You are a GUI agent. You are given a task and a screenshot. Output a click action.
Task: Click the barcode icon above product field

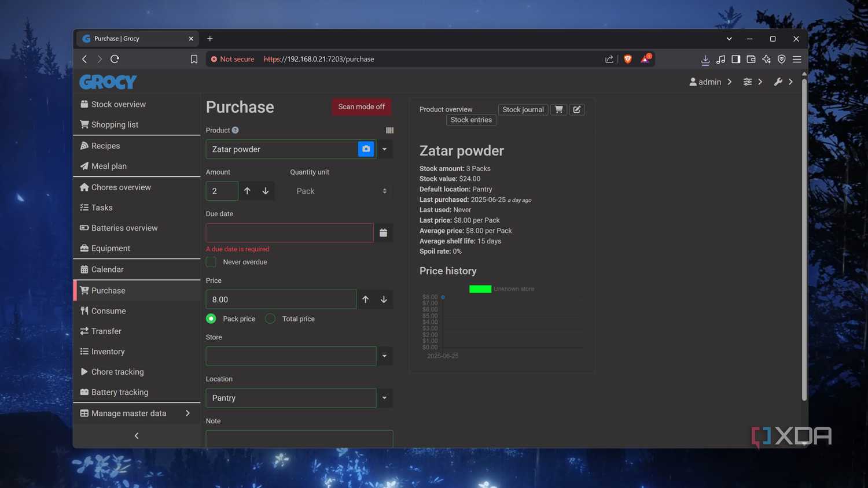[389, 130]
